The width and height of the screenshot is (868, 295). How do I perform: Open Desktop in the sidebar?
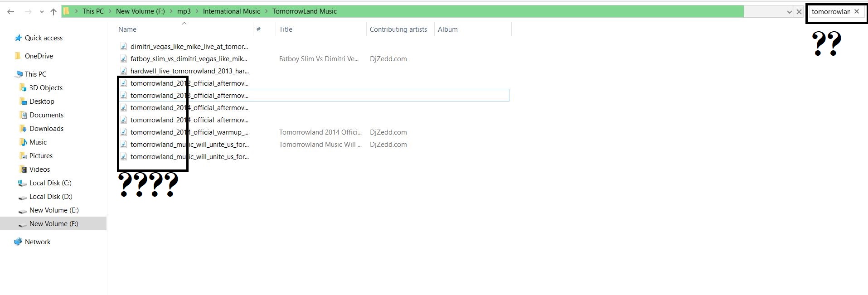(x=42, y=102)
